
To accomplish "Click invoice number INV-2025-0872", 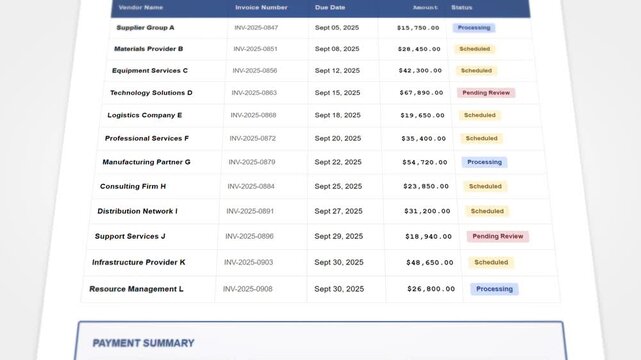I will (x=252, y=139).
